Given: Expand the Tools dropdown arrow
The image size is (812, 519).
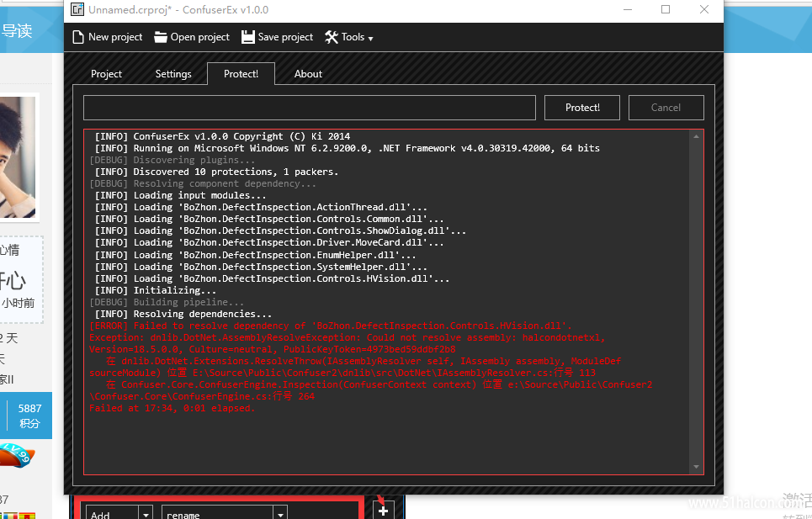Looking at the screenshot, I should pos(370,39).
